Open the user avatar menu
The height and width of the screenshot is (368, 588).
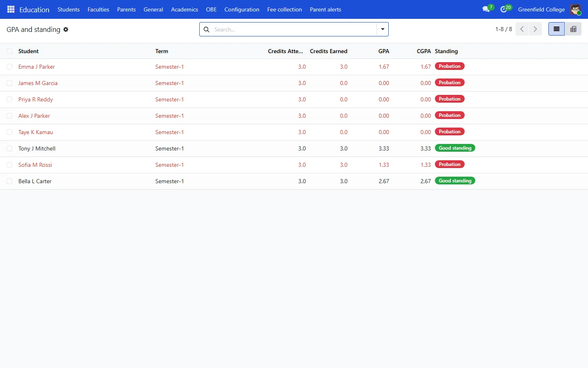[x=575, y=9]
